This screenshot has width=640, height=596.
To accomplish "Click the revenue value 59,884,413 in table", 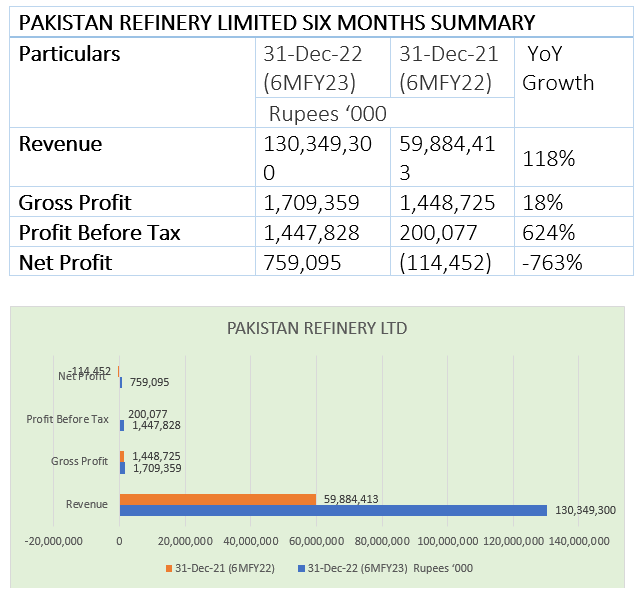I will pyautogui.click(x=447, y=158).
